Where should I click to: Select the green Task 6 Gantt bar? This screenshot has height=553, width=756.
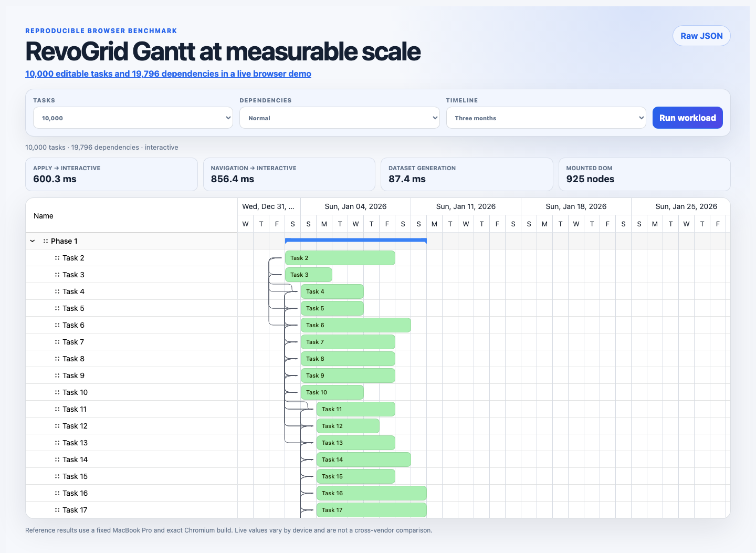click(356, 325)
